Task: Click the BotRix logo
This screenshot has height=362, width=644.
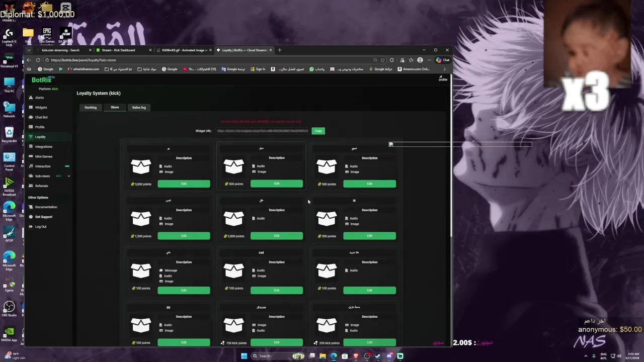Action: tap(42, 80)
